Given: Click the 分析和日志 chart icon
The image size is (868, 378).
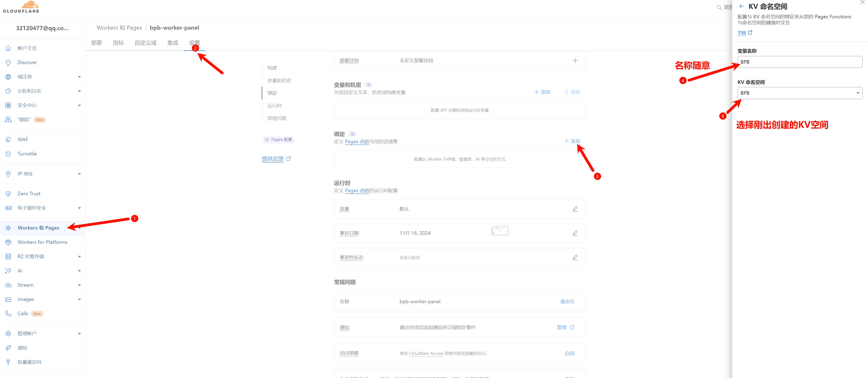Looking at the screenshot, I should tap(8, 91).
